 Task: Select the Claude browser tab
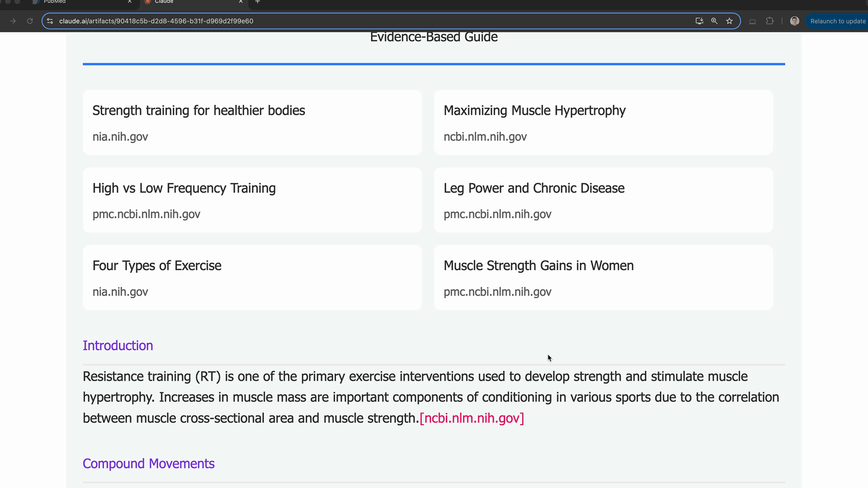pyautogui.click(x=190, y=2)
